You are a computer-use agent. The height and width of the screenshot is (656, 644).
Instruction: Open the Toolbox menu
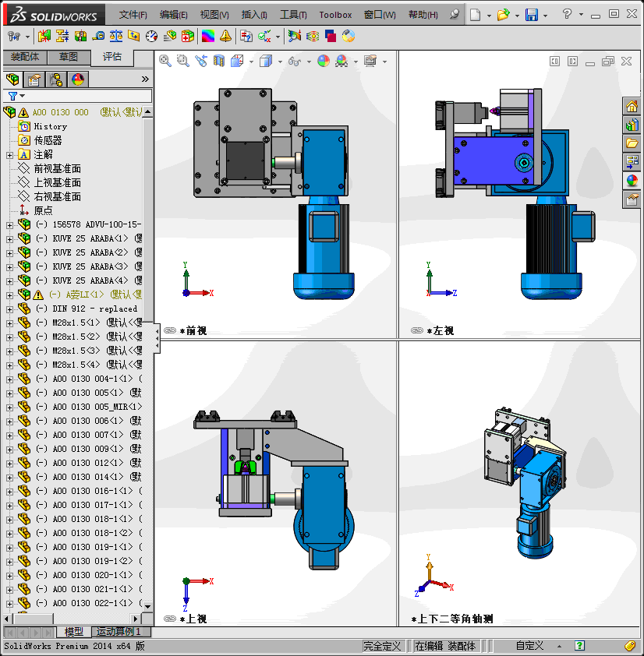pos(335,15)
